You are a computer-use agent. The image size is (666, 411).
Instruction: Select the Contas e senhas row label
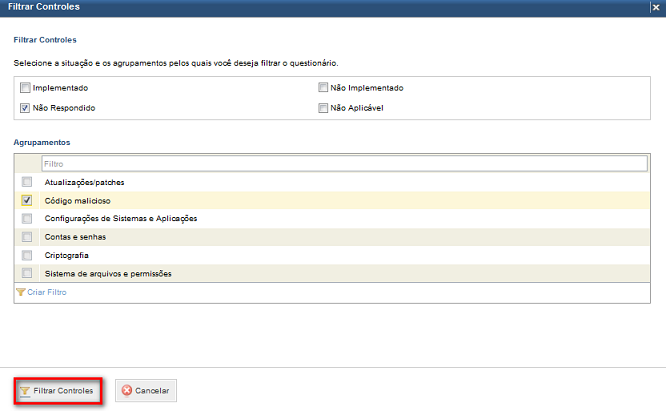pos(75,237)
